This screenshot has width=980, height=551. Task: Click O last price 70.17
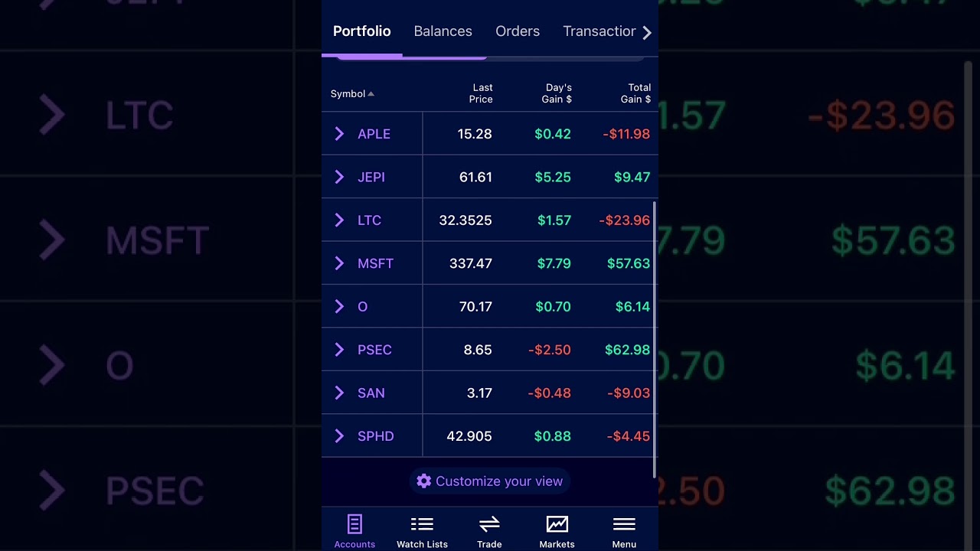475,307
